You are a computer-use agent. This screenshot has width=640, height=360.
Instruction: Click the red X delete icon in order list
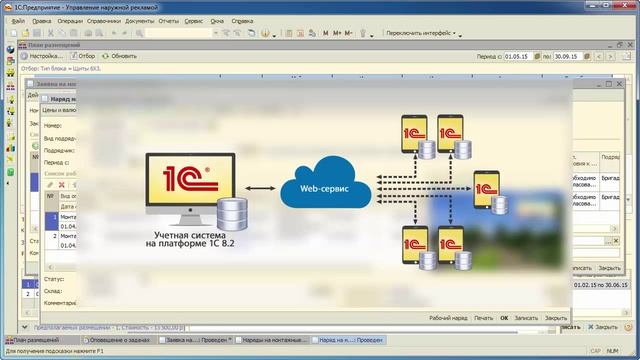(62, 185)
